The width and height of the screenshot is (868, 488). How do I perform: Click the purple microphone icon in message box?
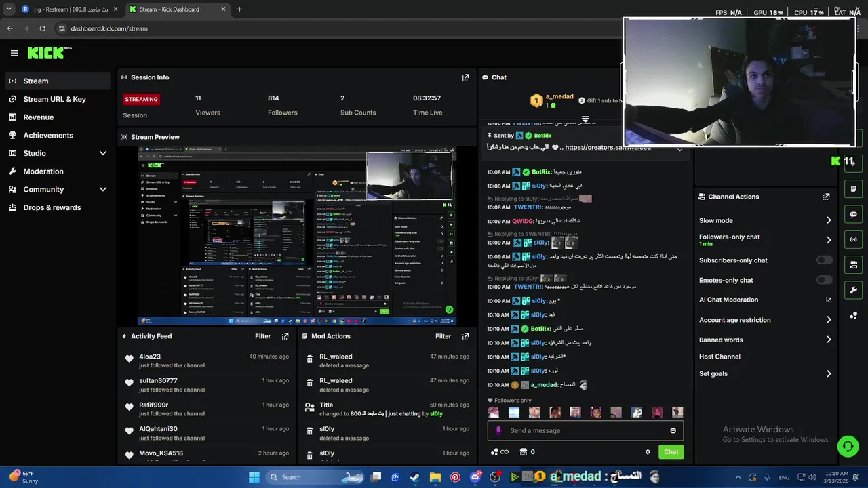click(498, 430)
